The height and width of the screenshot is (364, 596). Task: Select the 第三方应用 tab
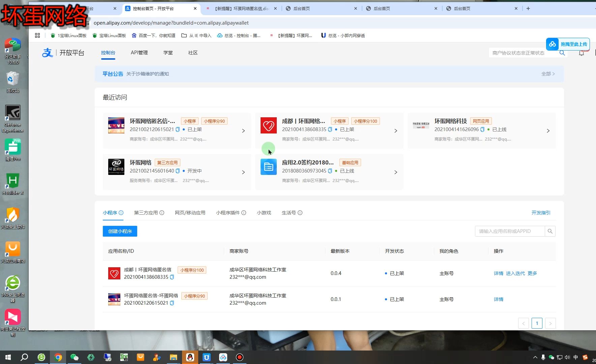(x=146, y=213)
